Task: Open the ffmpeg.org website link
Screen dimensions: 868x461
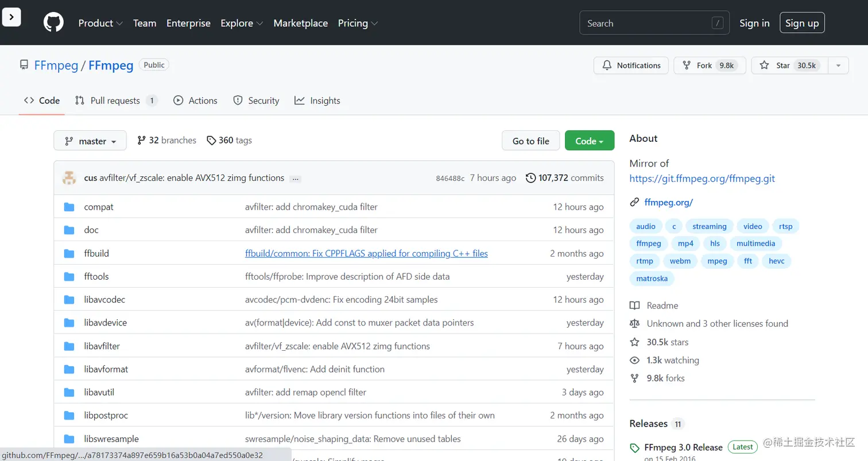Action: coord(668,202)
